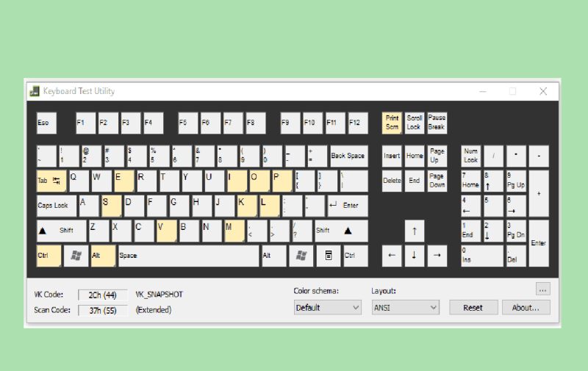Click the Pause Break key
This screenshot has height=371, width=588.
pyautogui.click(x=437, y=123)
